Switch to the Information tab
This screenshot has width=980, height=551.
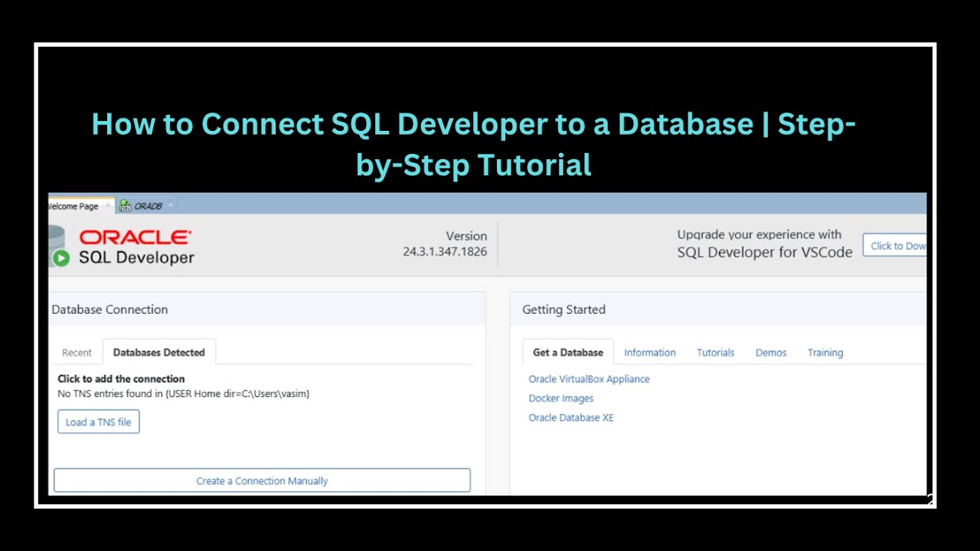(x=650, y=353)
